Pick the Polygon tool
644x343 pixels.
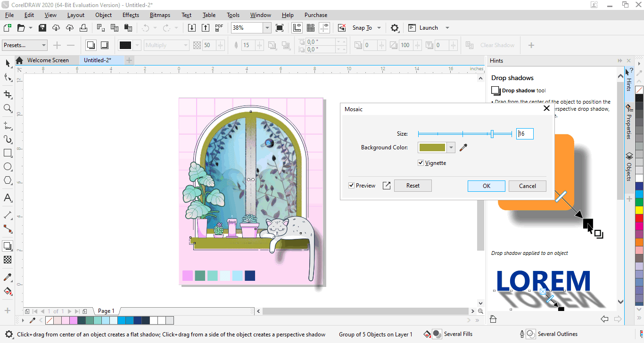pyautogui.click(x=8, y=180)
